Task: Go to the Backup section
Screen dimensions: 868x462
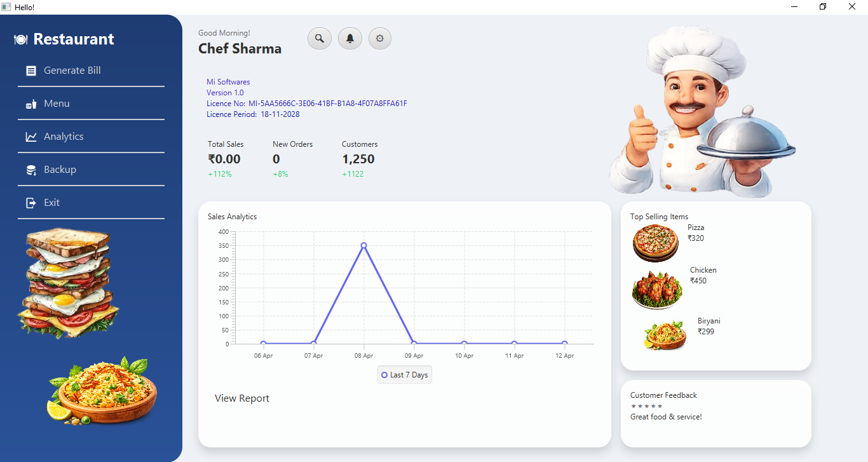Action: click(x=60, y=169)
